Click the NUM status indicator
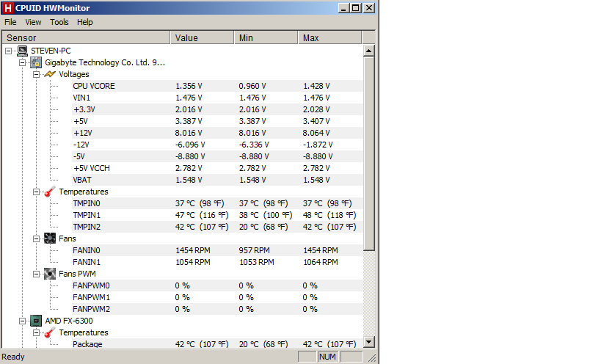The image size is (601, 364). [x=327, y=357]
